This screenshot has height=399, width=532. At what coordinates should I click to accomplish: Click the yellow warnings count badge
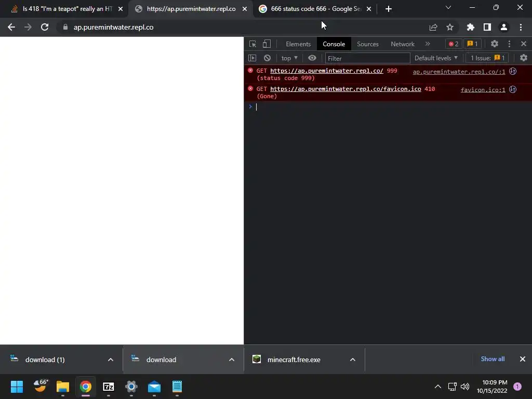[x=472, y=44]
